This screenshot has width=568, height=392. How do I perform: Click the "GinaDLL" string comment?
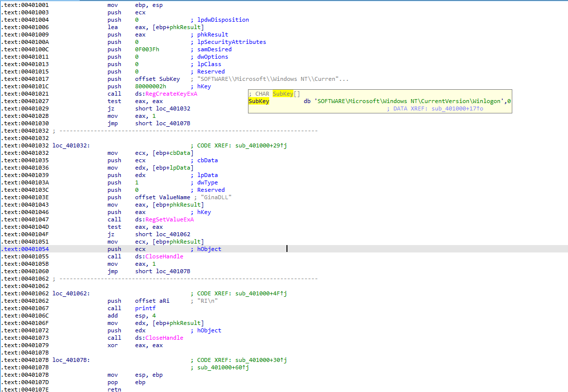[x=216, y=197]
